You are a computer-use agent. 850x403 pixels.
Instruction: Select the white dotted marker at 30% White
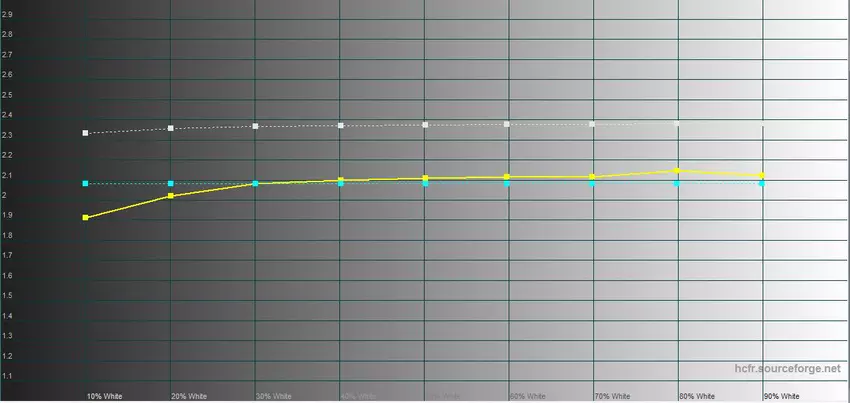point(256,126)
